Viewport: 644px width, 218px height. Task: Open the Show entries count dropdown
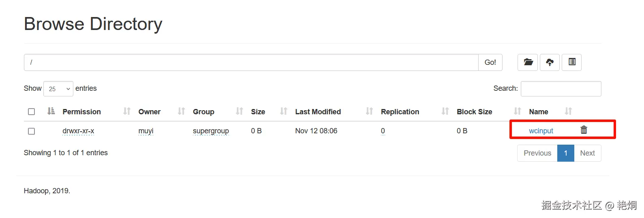pyautogui.click(x=58, y=89)
